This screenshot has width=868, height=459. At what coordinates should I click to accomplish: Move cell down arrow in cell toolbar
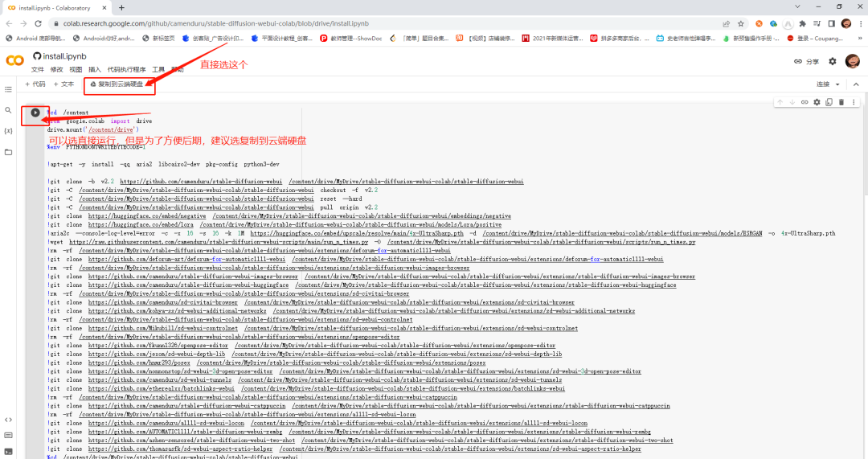click(x=792, y=102)
